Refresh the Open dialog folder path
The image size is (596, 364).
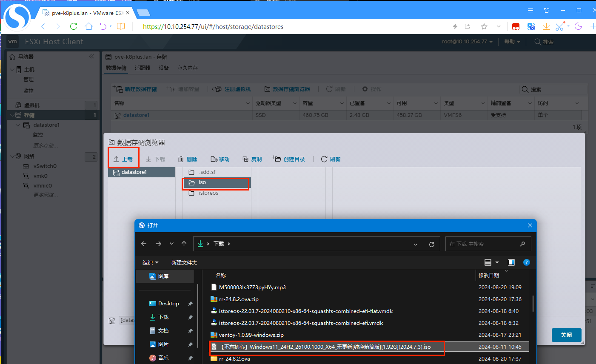[x=432, y=244]
